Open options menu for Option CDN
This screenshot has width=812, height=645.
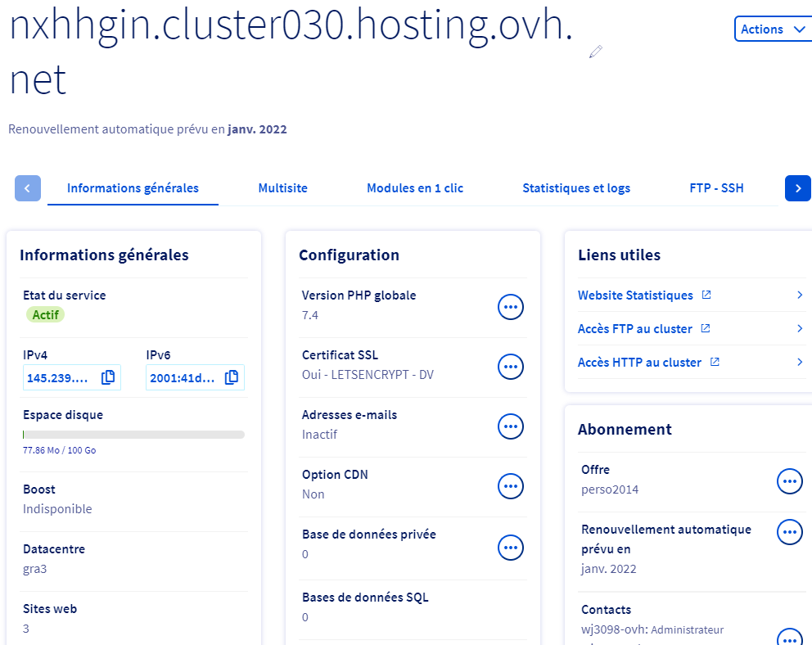(511, 486)
